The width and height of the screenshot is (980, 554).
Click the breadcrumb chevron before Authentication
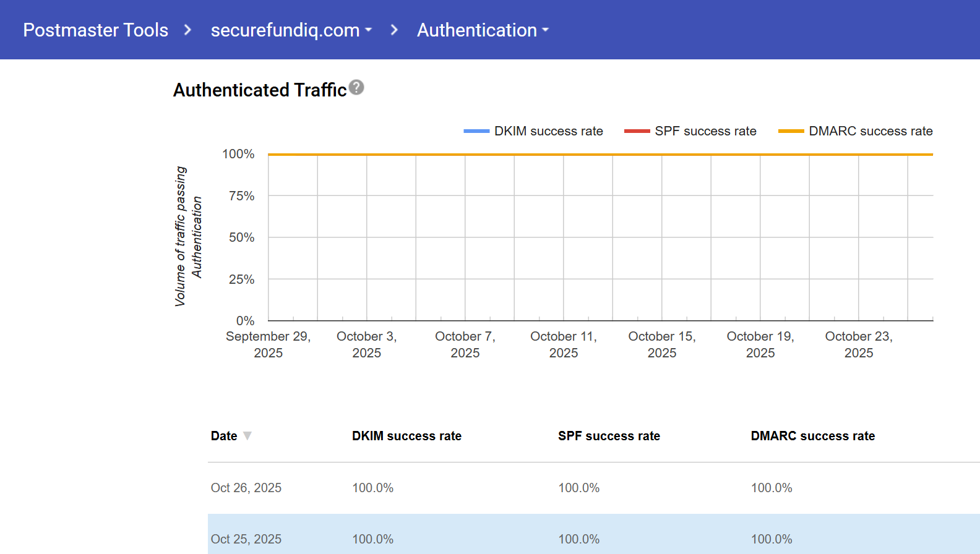point(394,30)
